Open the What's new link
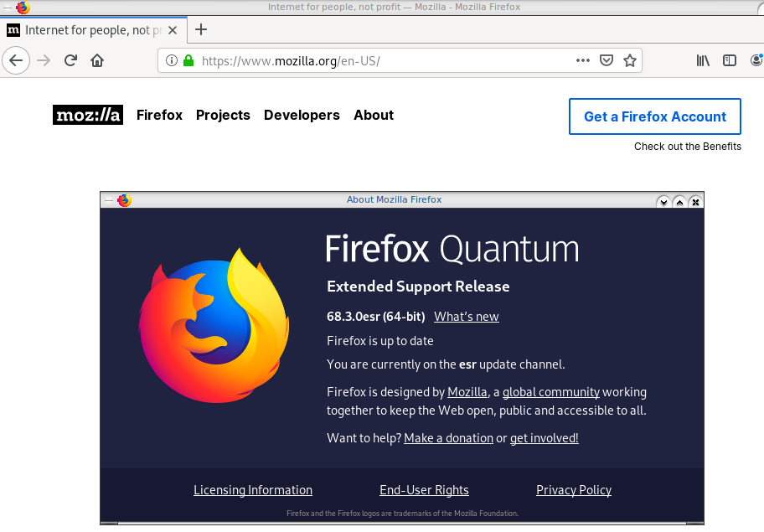 pos(466,317)
